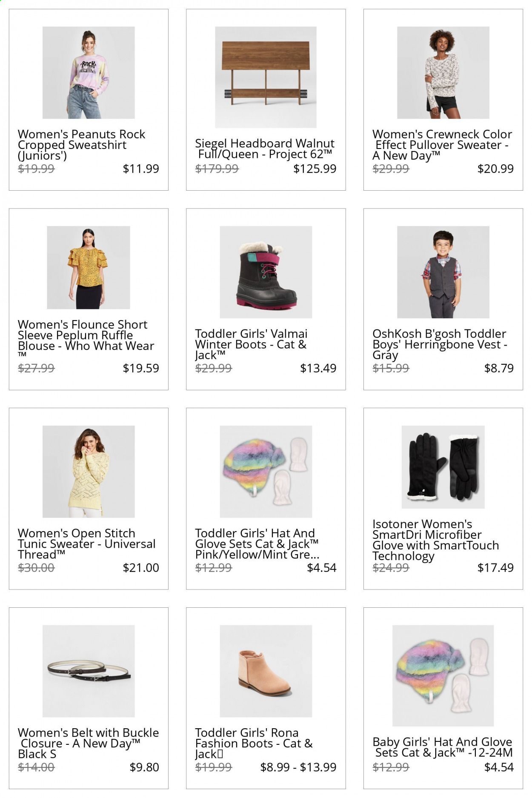
Task: Click the $8.99 - $13.99 Rona boots price
Action: [298, 767]
